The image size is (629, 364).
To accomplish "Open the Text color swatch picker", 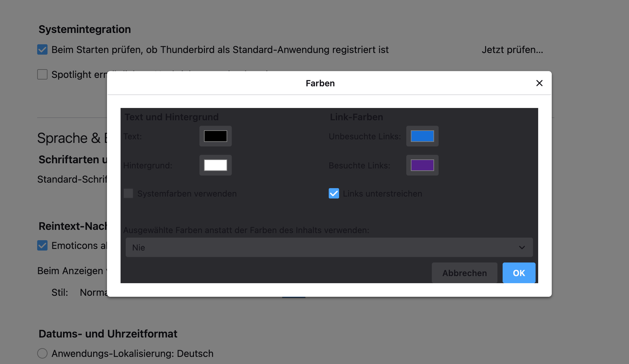I will pyautogui.click(x=215, y=136).
